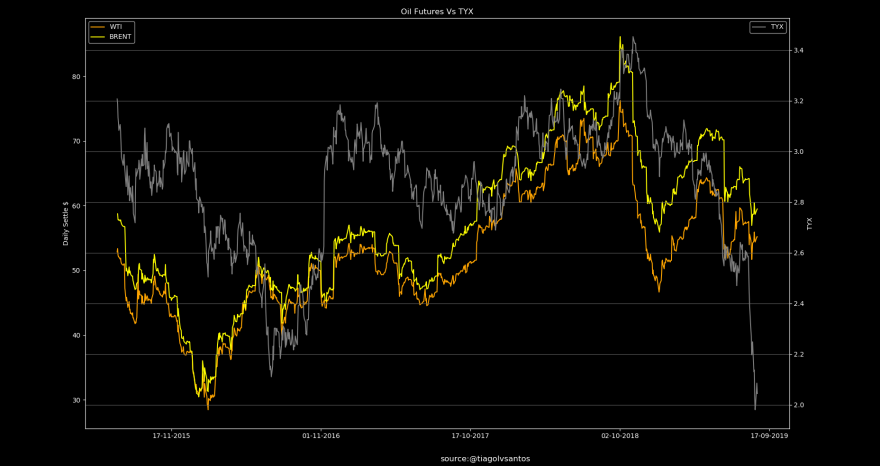Click the right axis value 2.0

(x=798, y=405)
